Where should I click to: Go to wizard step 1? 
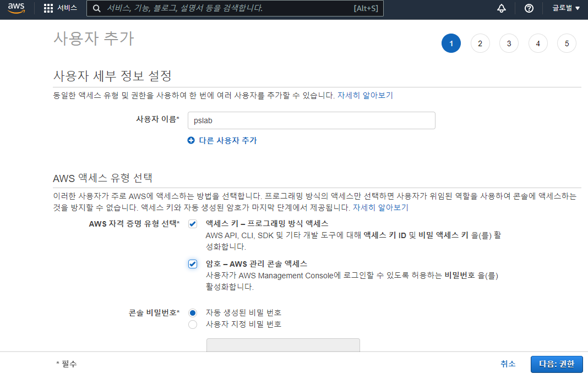451,43
